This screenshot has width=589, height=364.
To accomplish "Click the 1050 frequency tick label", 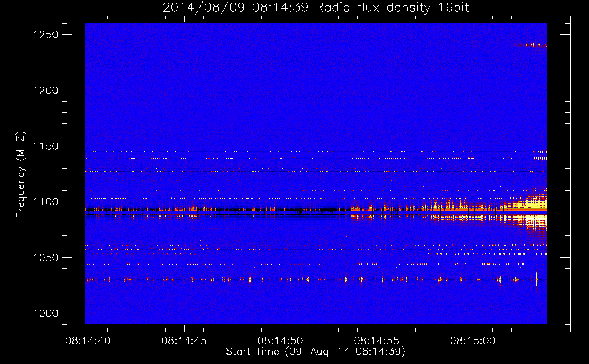I will click(x=46, y=258).
